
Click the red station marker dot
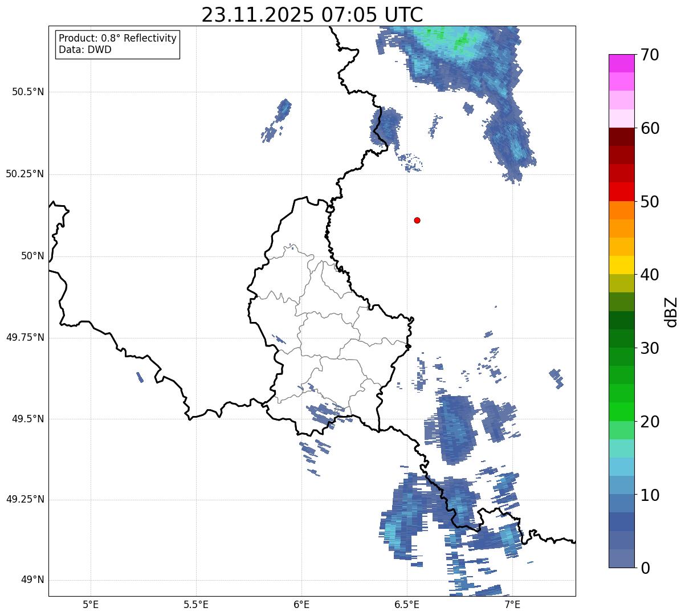[417, 220]
